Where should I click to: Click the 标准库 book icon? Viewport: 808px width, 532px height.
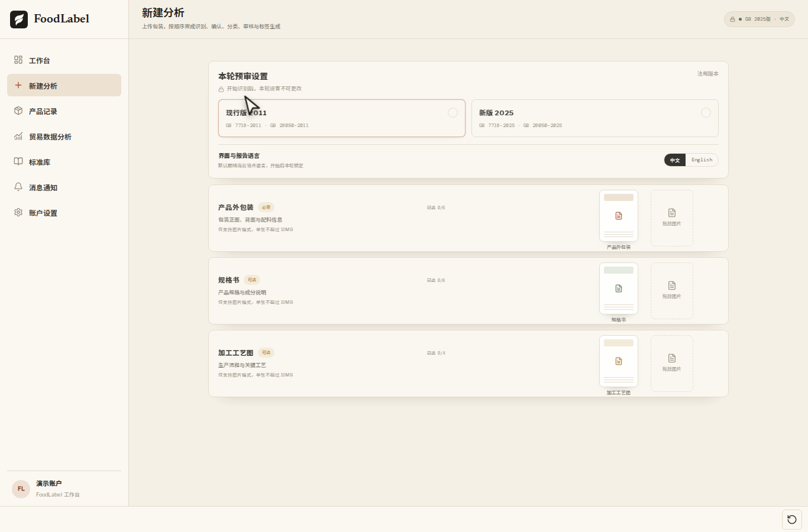pos(18,161)
